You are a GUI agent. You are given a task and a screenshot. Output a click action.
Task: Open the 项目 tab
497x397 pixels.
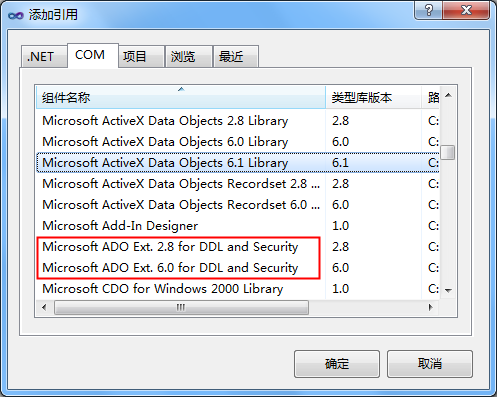pos(135,57)
